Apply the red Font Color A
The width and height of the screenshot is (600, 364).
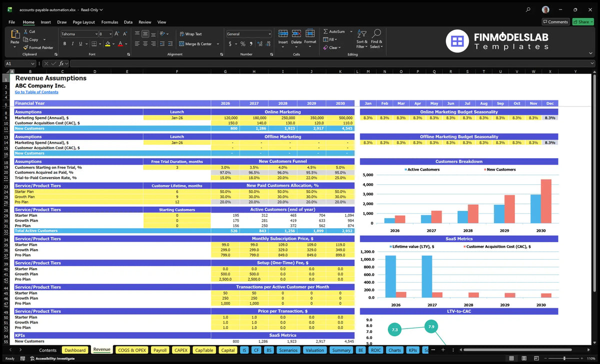pyautogui.click(x=120, y=44)
